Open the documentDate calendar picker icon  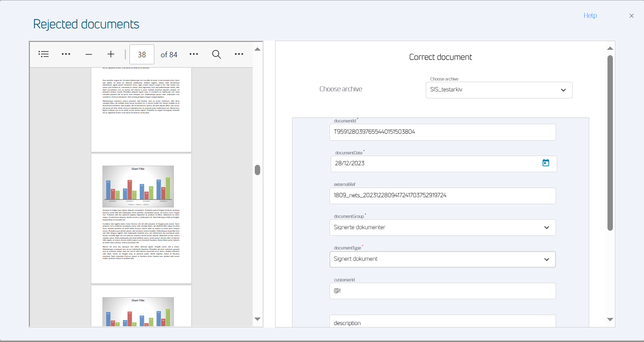click(546, 163)
